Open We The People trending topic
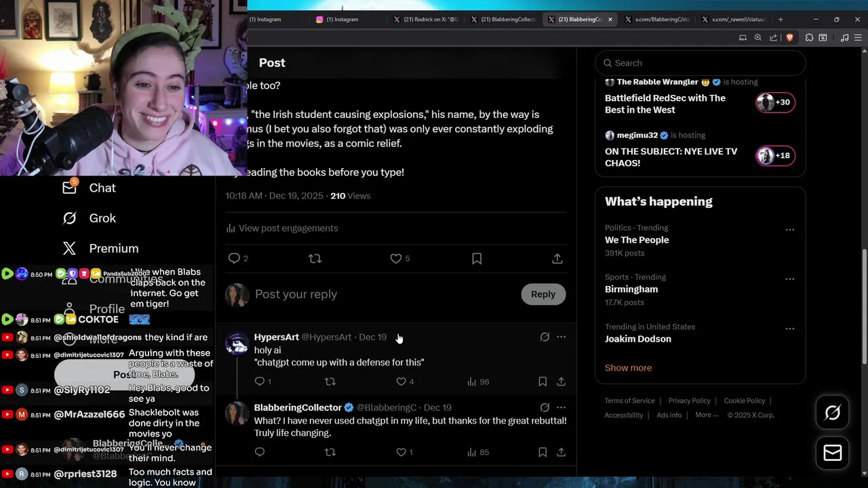The height and width of the screenshot is (488, 868). (x=637, y=240)
